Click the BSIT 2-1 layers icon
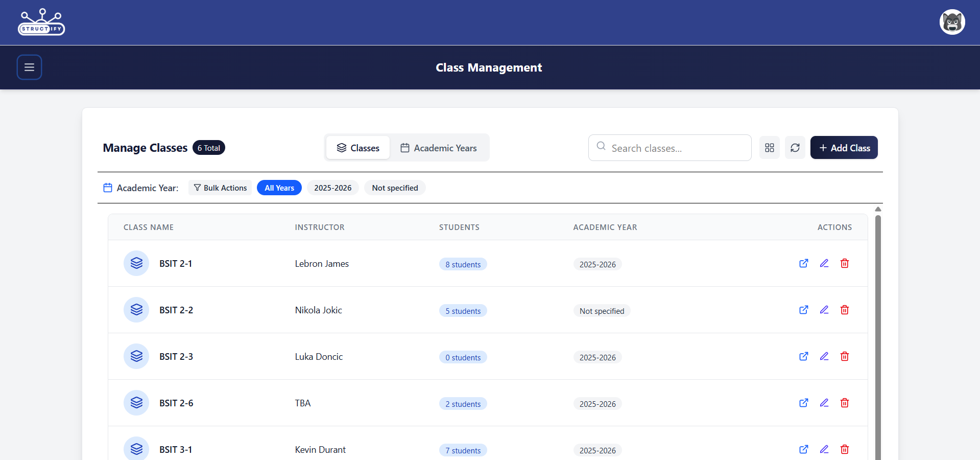This screenshot has height=460, width=980. 136,263
